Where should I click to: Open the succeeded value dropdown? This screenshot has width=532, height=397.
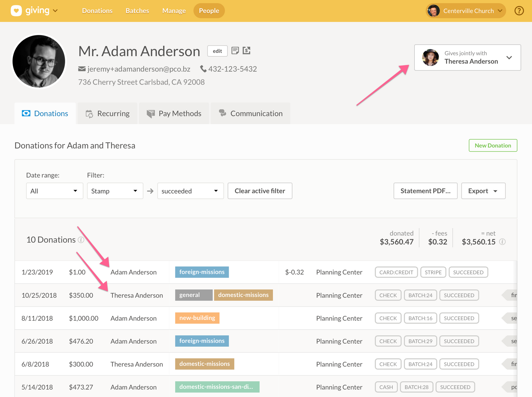(x=190, y=191)
